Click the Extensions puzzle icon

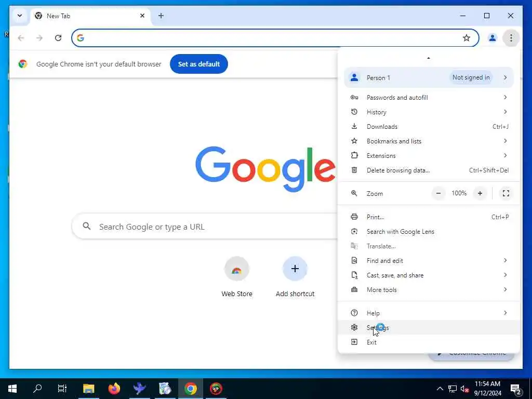pyautogui.click(x=354, y=155)
